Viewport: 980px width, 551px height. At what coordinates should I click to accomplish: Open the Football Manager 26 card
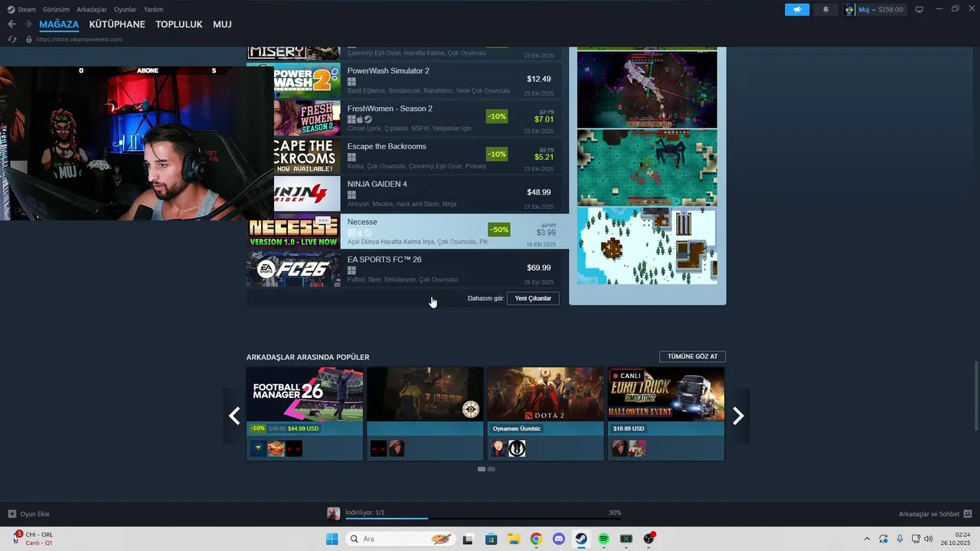pos(305,413)
